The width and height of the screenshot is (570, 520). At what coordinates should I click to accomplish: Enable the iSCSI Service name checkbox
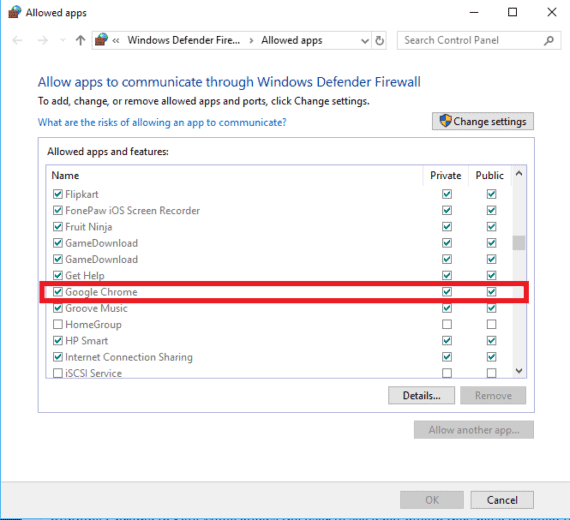pyautogui.click(x=57, y=373)
